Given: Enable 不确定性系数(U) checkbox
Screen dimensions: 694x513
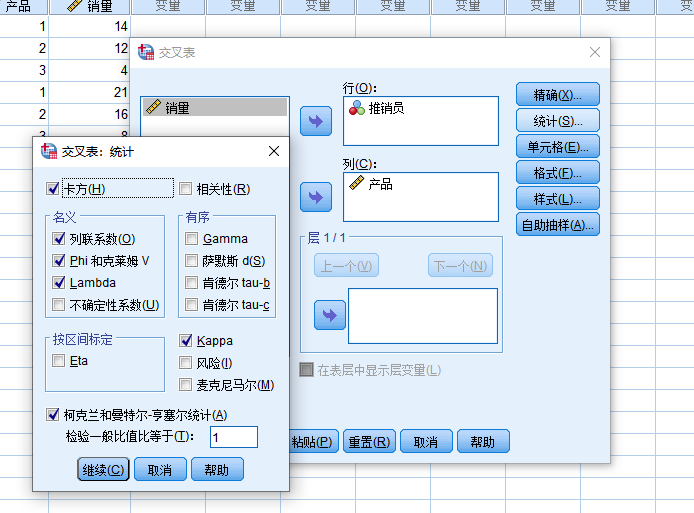Looking at the screenshot, I should [x=59, y=305].
